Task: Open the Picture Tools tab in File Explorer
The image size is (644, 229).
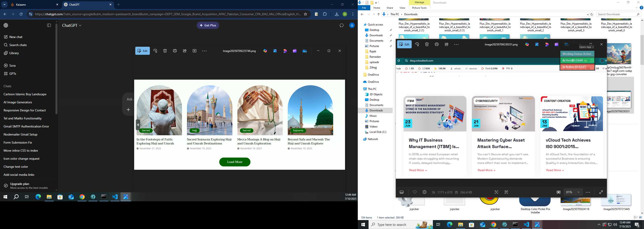Action: 419,8
